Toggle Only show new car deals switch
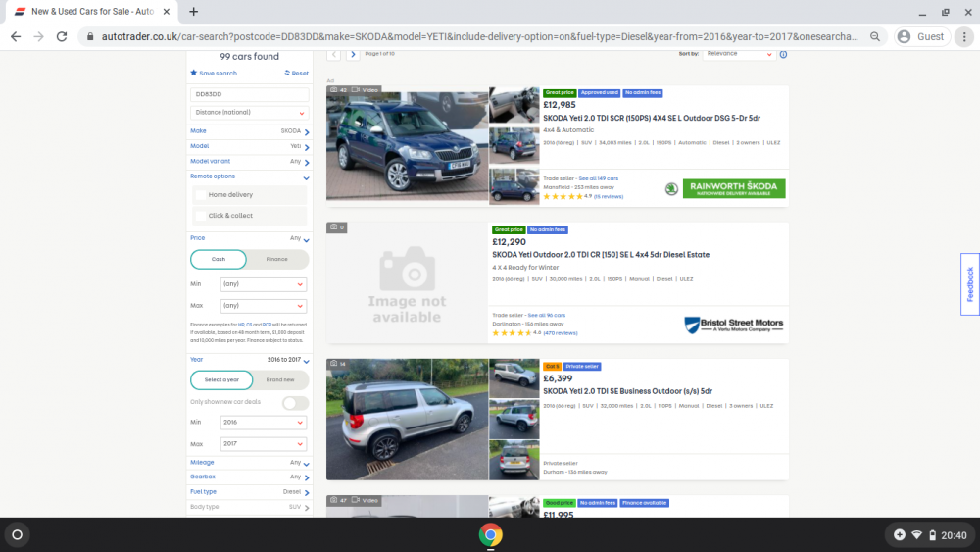The height and width of the screenshot is (552, 980). [295, 403]
